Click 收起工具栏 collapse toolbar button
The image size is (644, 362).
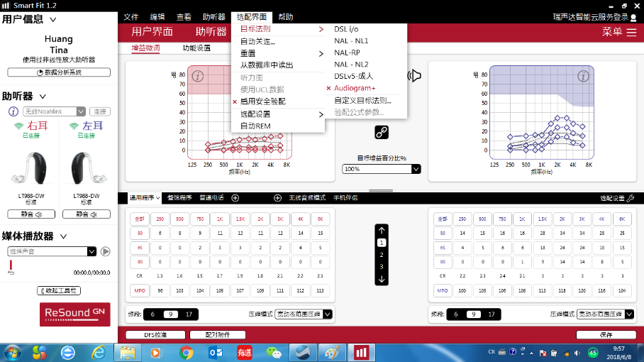pyautogui.click(x=59, y=290)
